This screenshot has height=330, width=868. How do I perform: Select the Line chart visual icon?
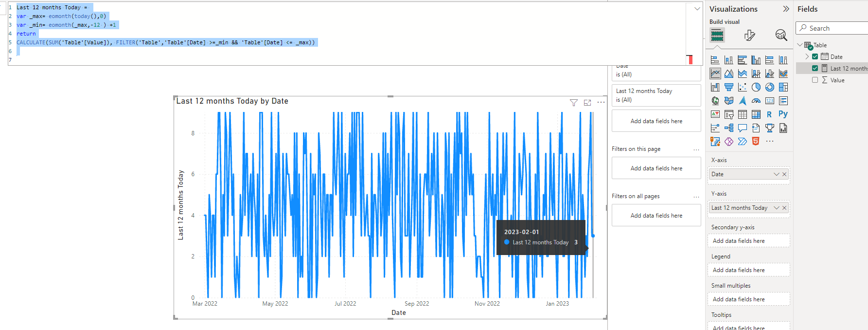[715, 73]
